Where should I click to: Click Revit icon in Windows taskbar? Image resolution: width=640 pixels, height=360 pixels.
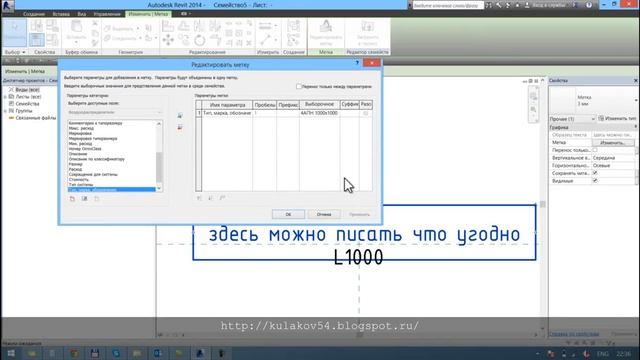[x=200, y=353]
